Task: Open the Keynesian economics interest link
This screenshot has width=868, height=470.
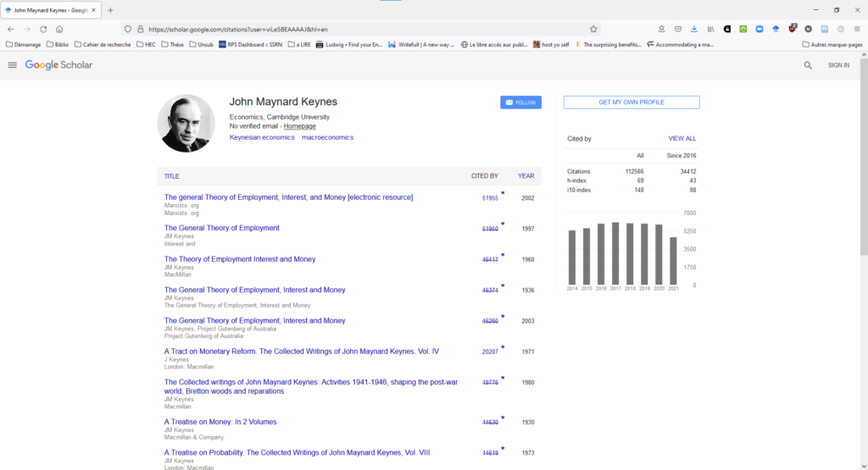Action: (x=262, y=137)
